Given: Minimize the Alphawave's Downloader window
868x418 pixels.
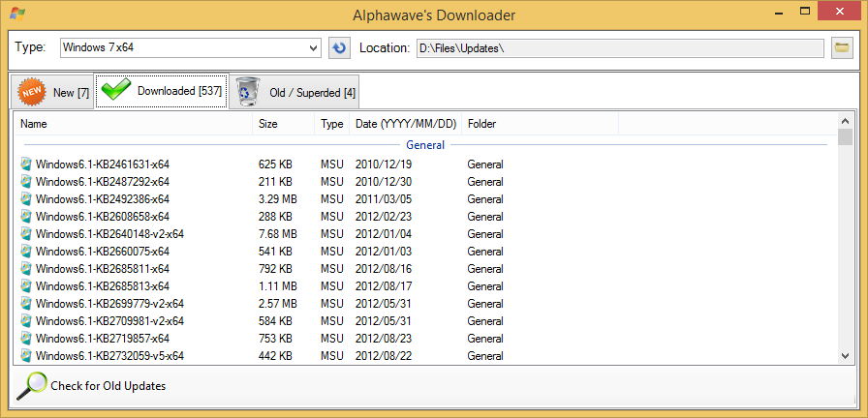Looking at the screenshot, I should point(778,11).
